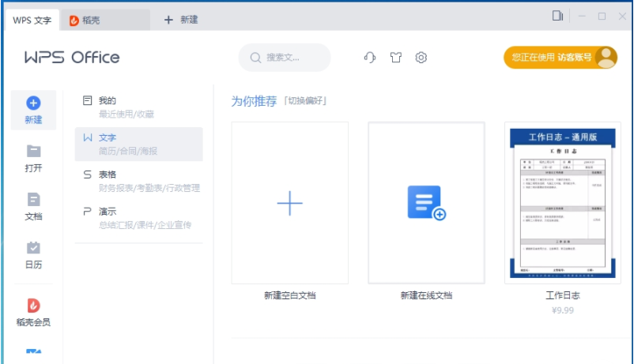This screenshot has height=364, width=634.
Task: Select the 文字 document category
Action: tap(138, 144)
